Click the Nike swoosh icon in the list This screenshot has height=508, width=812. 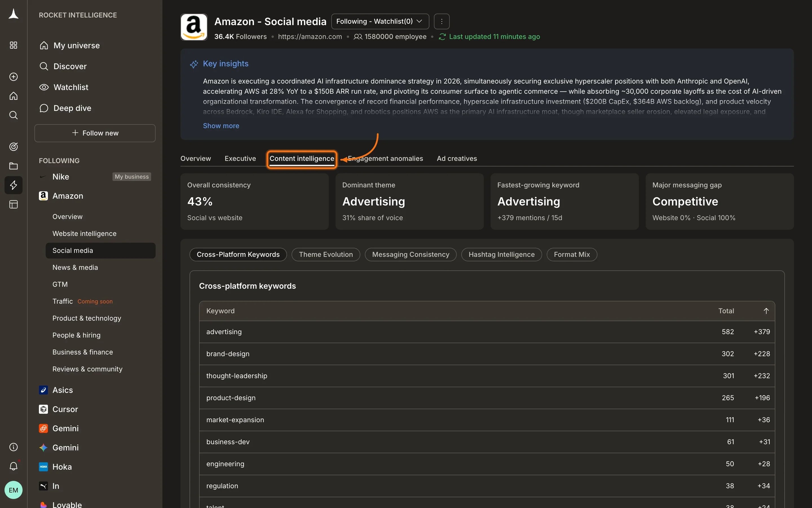(43, 177)
